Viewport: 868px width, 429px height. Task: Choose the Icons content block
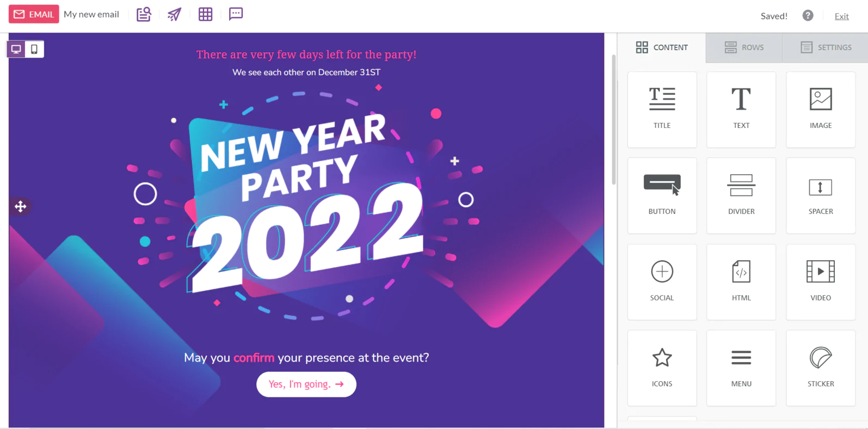(x=662, y=368)
